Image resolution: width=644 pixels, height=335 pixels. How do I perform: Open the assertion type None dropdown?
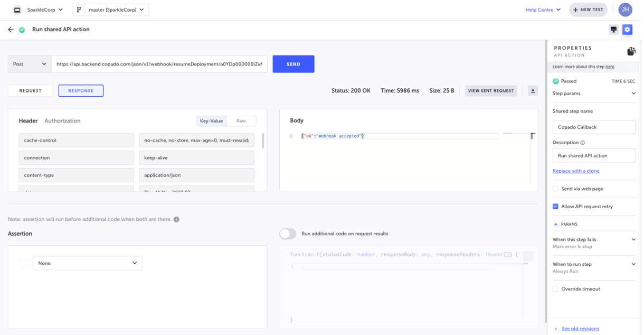click(88, 263)
